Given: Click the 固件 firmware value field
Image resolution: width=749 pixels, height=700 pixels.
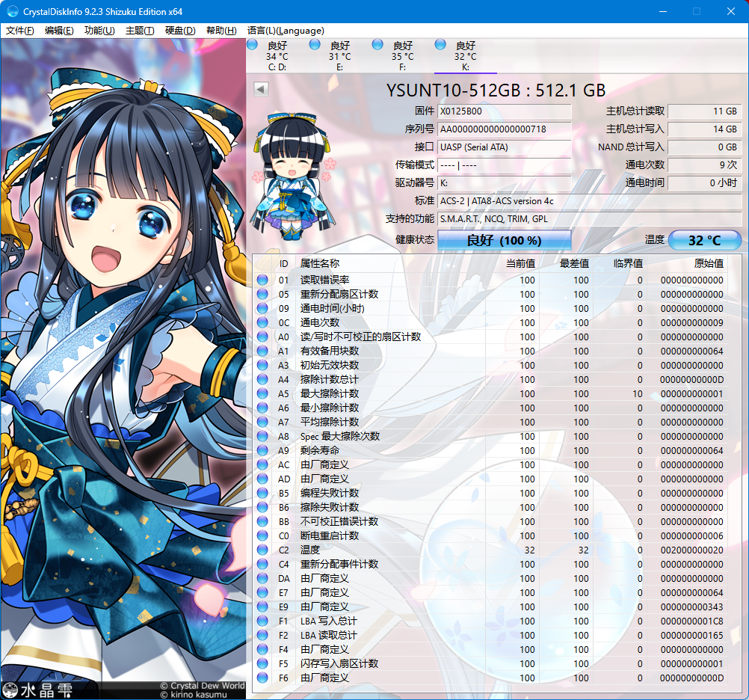Looking at the screenshot, I should pyautogui.click(x=504, y=111).
